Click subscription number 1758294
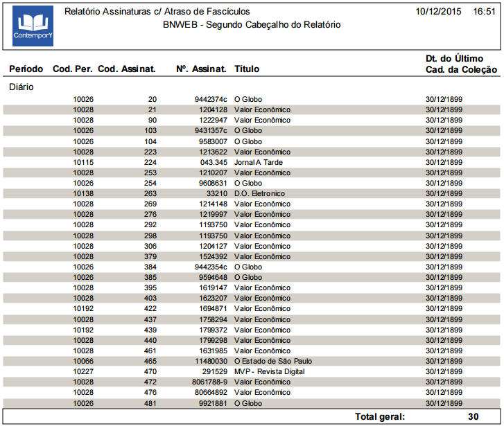Screen dimensions: 504x426 coord(213,319)
